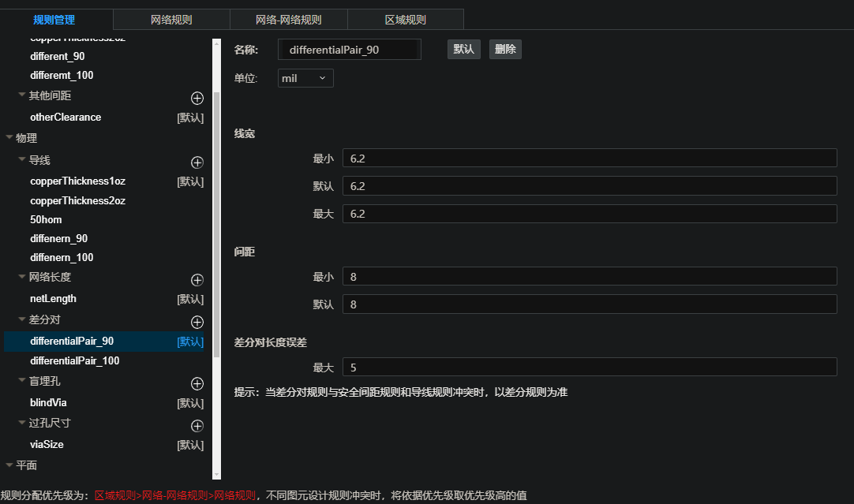The image size is (854, 504).
Task: Add new rule under 其他间距 with plus icon
Action: click(x=197, y=98)
